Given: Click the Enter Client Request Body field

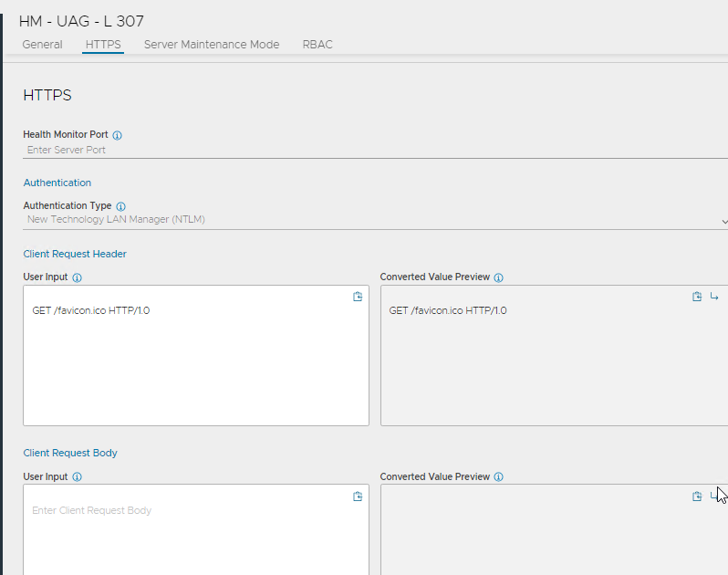Looking at the screenshot, I should (196, 529).
